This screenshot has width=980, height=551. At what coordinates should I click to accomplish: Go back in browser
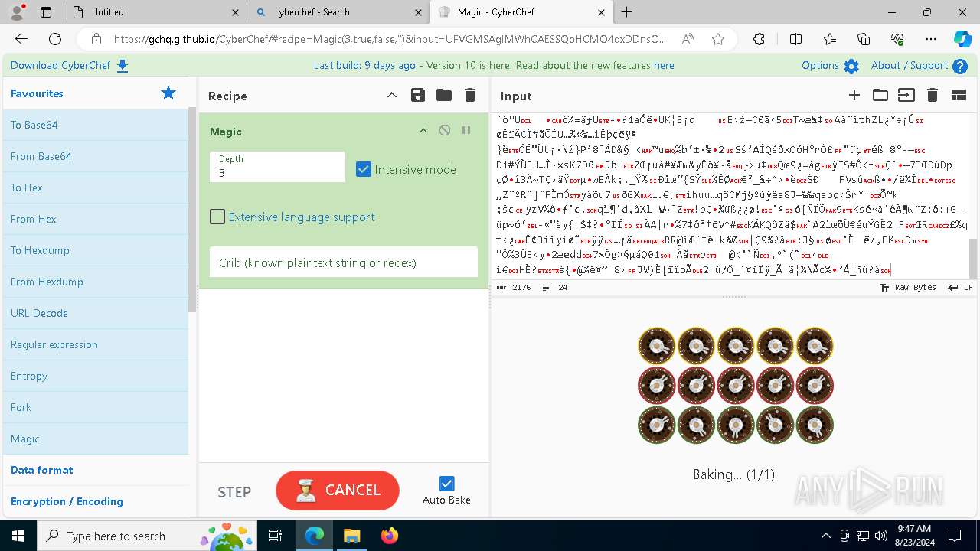click(21, 39)
